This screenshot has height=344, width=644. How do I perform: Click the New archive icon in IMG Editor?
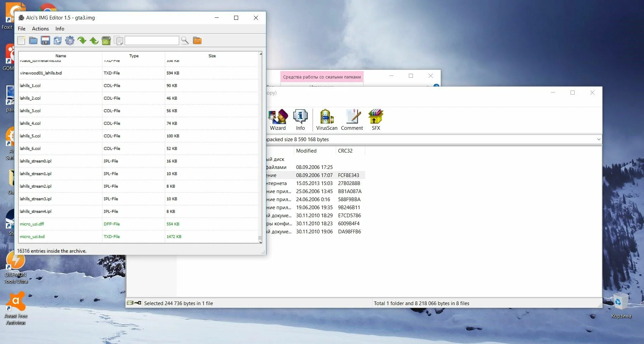pos(21,41)
